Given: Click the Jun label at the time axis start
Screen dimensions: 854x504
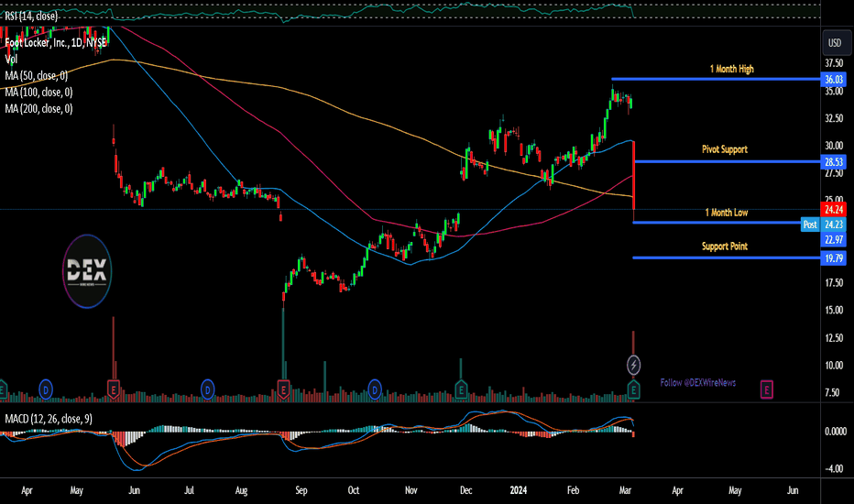Looking at the screenshot, I should click(134, 490).
